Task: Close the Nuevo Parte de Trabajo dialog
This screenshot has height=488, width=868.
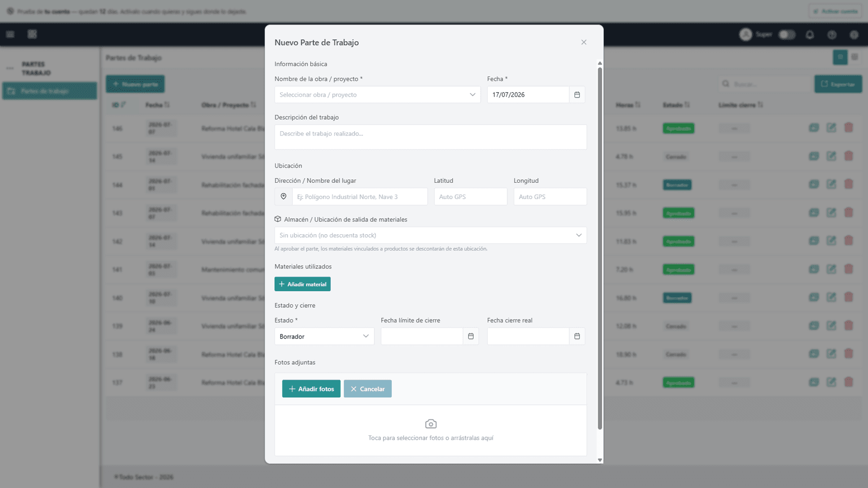Action: tap(584, 42)
